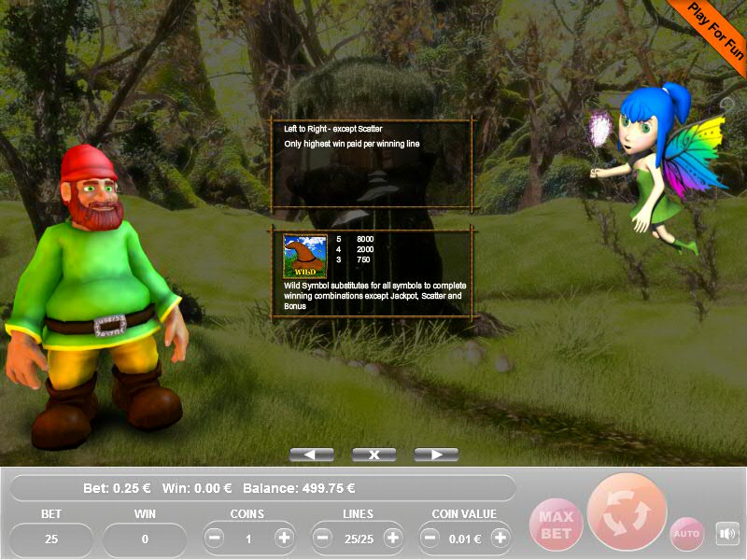Go to the next paytable page
This screenshot has height=560, width=747.
[435, 455]
